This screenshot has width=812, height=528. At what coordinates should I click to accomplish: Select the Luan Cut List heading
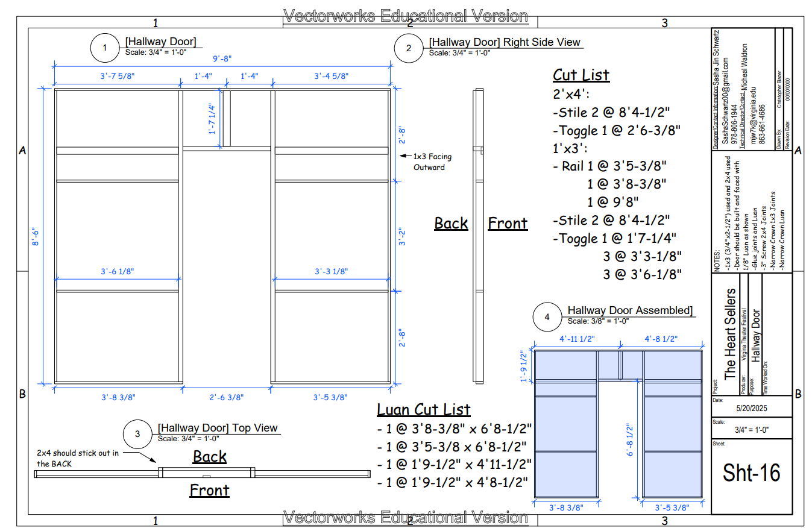click(x=423, y=409)
